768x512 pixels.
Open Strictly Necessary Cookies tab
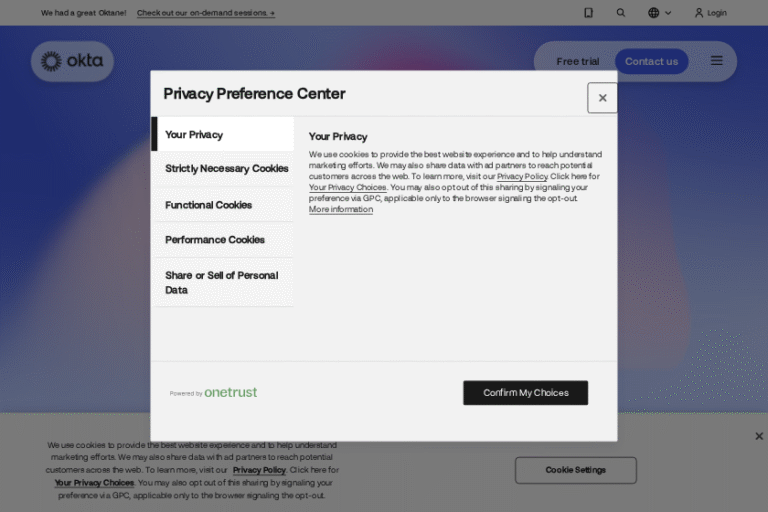[x=226, y=169]
